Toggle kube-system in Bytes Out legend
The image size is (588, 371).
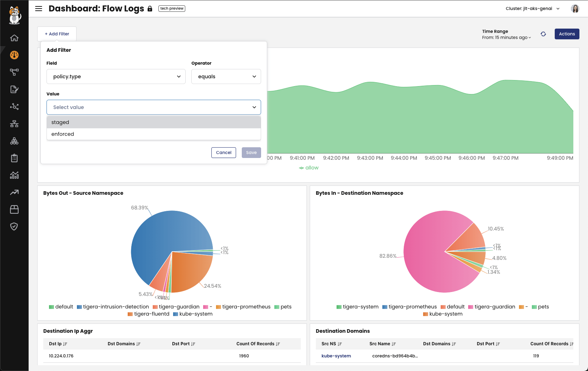(x=193, y=314)
